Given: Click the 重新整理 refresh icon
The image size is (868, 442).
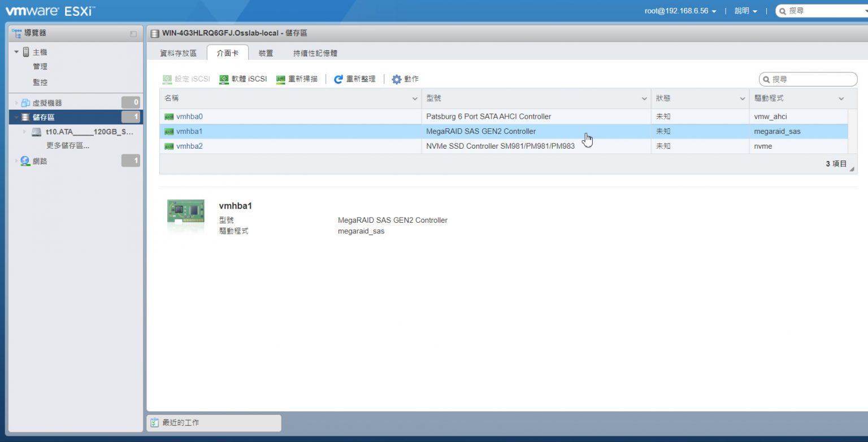Looking at the screenshot, I should (x=339, y=79).
